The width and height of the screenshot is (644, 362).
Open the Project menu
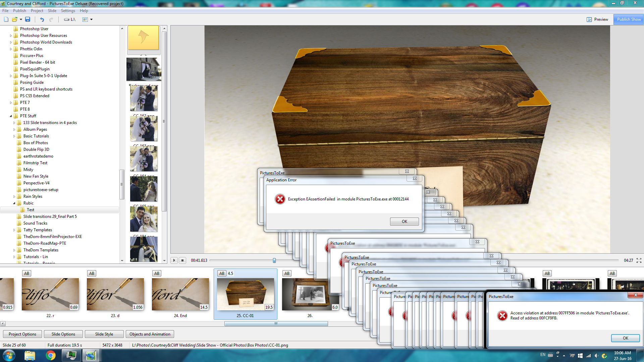pos(37,11)
